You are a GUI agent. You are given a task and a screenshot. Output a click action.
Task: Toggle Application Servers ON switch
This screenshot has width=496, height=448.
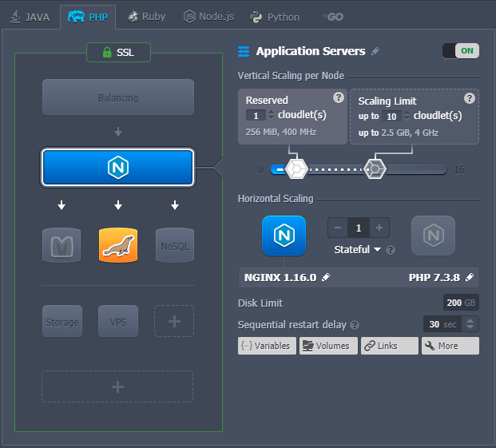pos(460,51)
